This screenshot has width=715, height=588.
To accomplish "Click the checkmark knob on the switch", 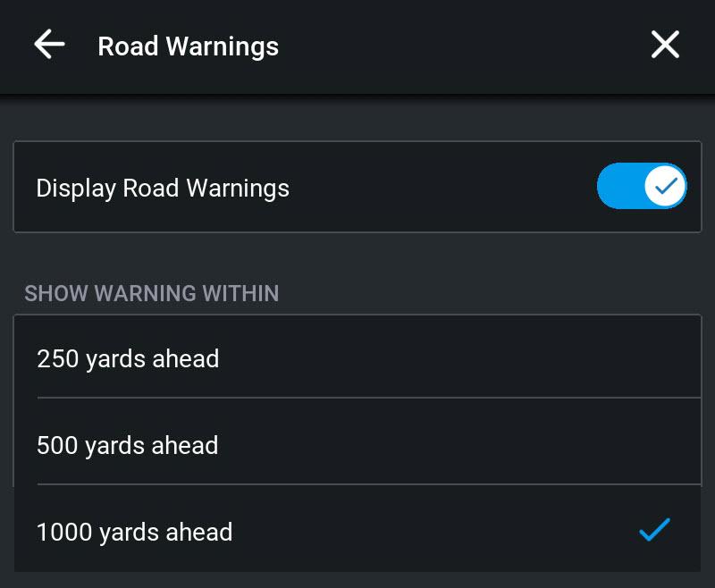I will 665,186.
